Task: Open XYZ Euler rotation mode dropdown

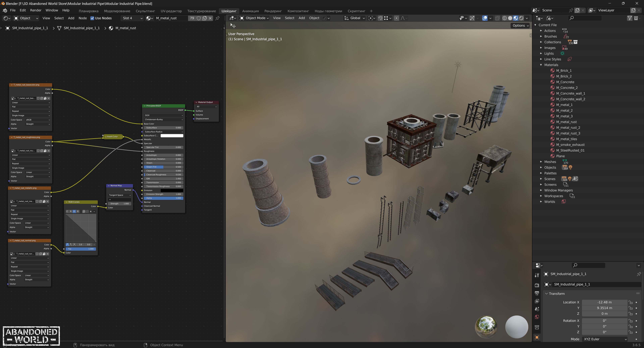Action: click(x=605, y=339)
